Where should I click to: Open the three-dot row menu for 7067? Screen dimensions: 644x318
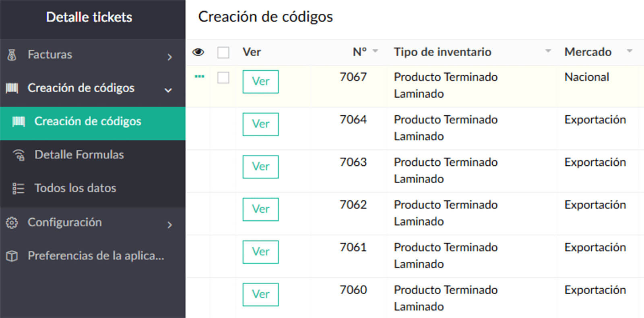click(x=199, y=76)
